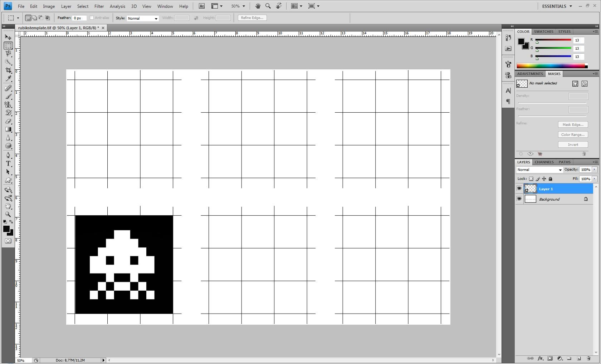This screenshot has height=364, width=601.
Task: Click the Mask Edge button
Action: [573, 125]
